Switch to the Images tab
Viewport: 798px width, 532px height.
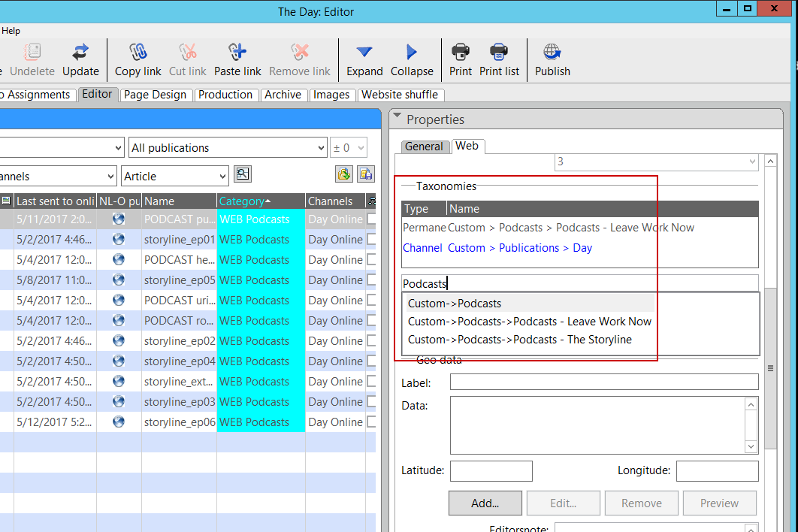[x=331, y=95]
